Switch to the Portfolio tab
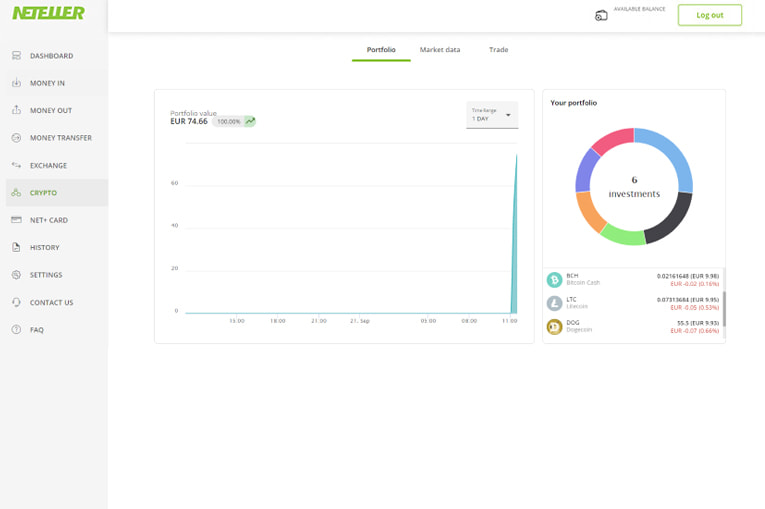Image resolution: width=765 pixels, height=509 pixels. [x=381, y=50]
